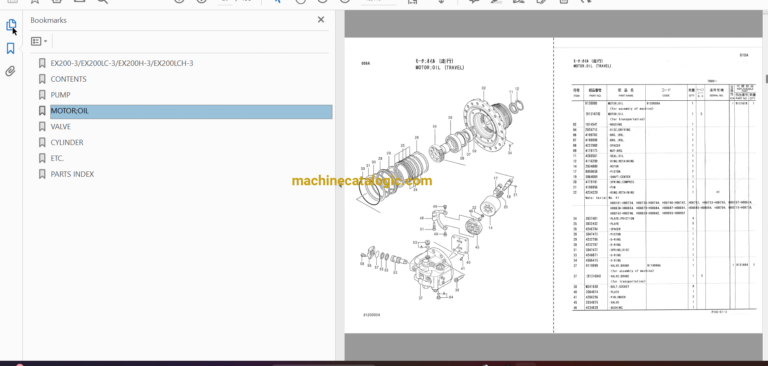Go to EX200-3/EX200LC-3/EX200H-3/EX200LCH-3 bookmark
Image resolution: width=768 pixels, height=366 pixels.
coord(122,63)
